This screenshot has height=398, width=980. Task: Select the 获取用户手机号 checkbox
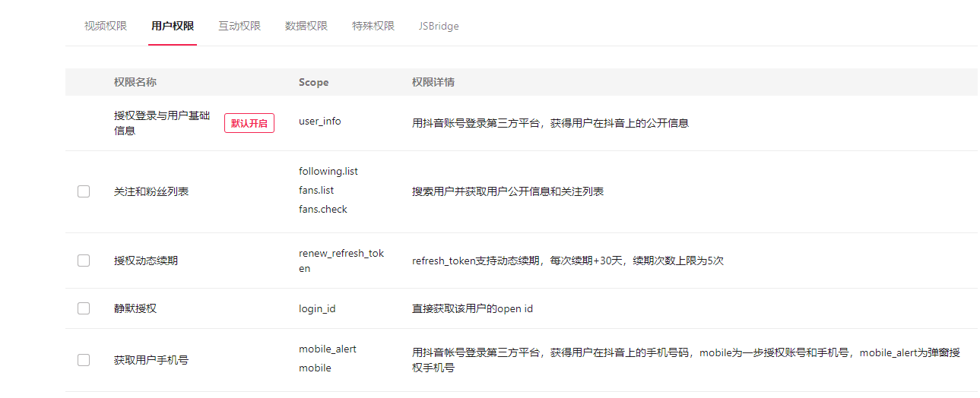84,360
